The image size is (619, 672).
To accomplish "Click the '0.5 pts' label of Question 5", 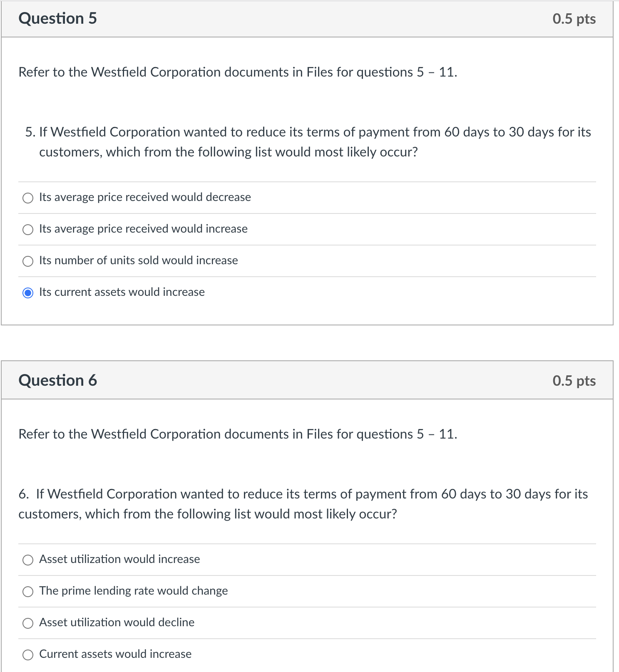I will tap(574, 19).
